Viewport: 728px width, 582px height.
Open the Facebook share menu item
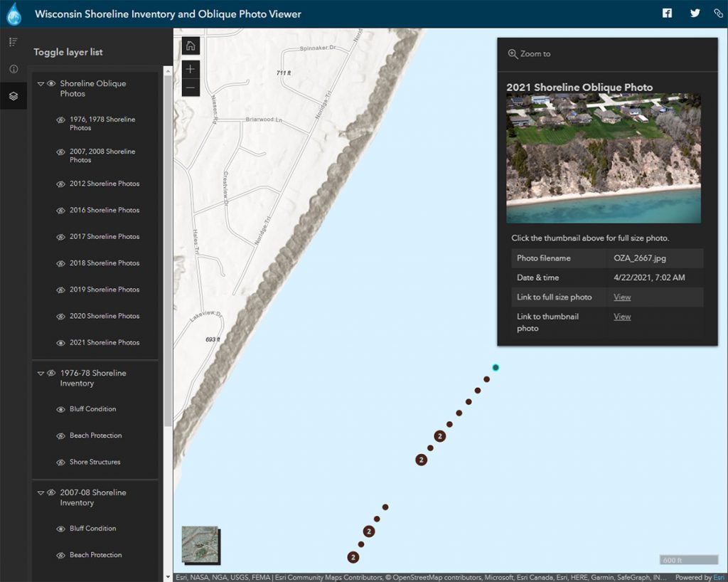[x=667, y=13]
